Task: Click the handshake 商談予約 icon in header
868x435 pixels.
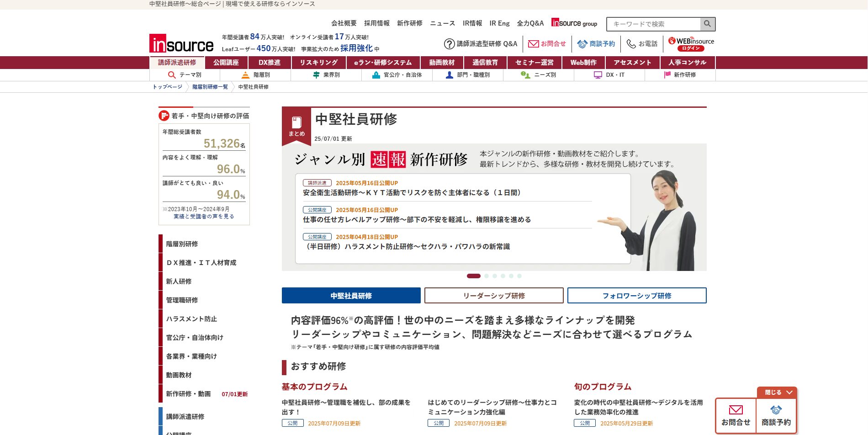Action: pos(582,44)
